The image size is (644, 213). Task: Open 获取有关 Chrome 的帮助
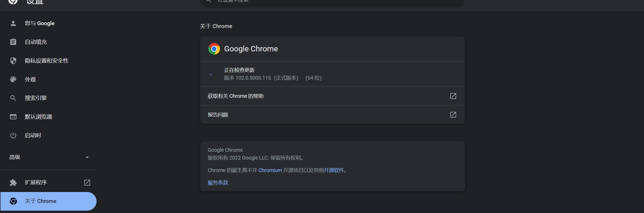click(332, 96)
